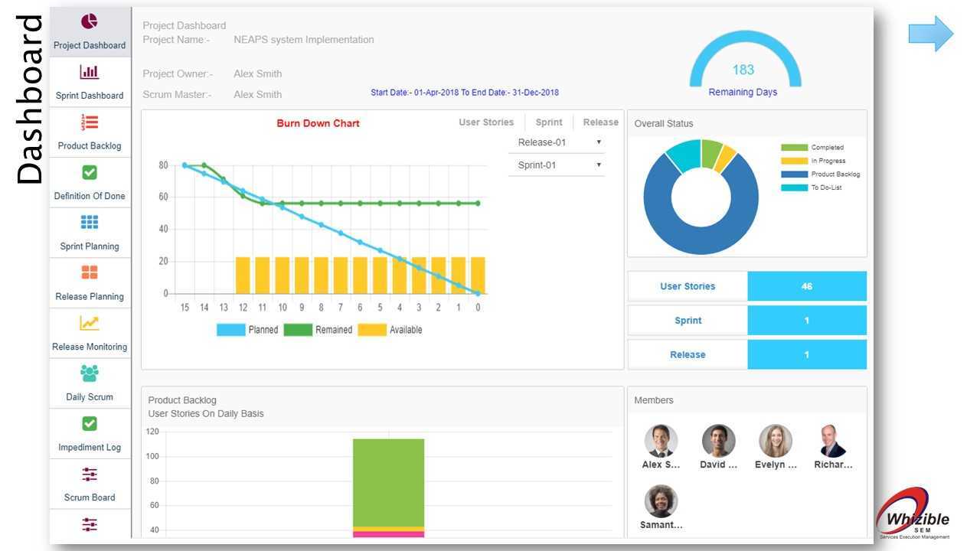This screenshot has height=551, width=980.
Task: Open the Scrum Board sliders icon
Action: point(90,474)
